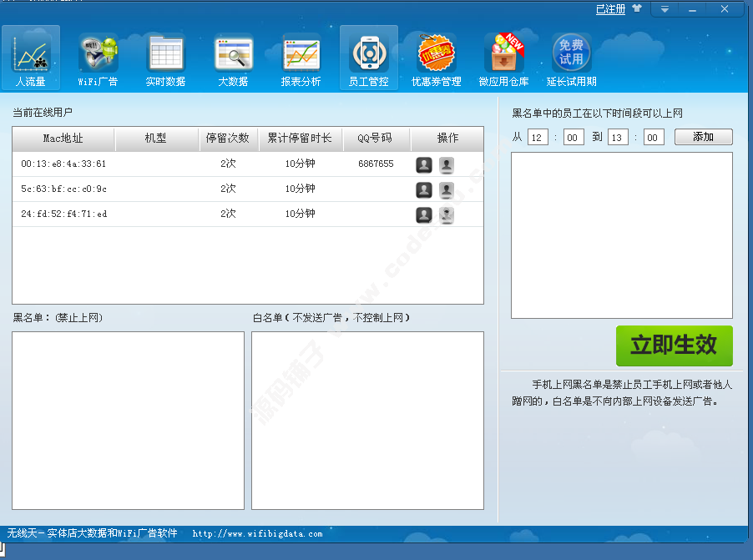Screen dimensions: 753x560
Task: Click the end hour field showing 13
Action: tap(618, 138)
